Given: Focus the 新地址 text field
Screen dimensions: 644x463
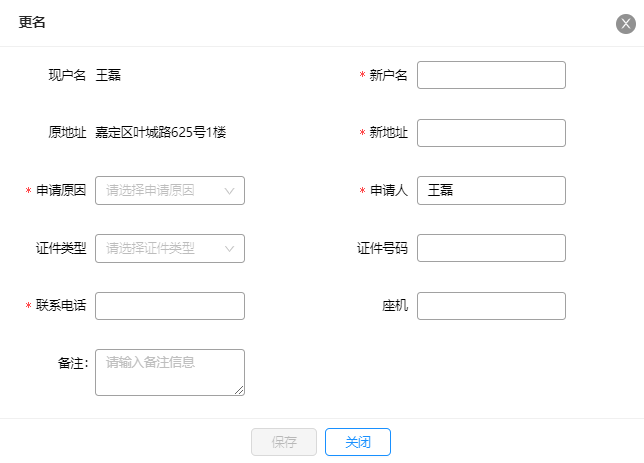Looking at the screenshot, I should point(491,133).
